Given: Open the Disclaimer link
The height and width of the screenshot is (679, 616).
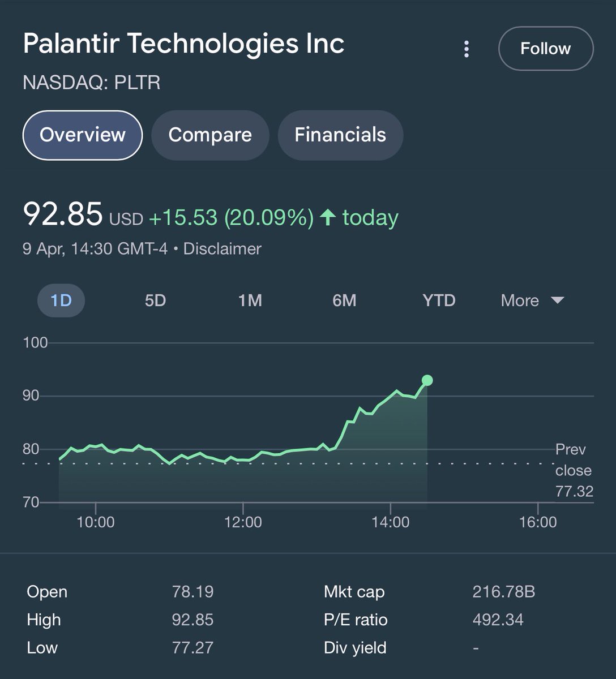Looking at the screenshot, I should (x=222, y=249).
